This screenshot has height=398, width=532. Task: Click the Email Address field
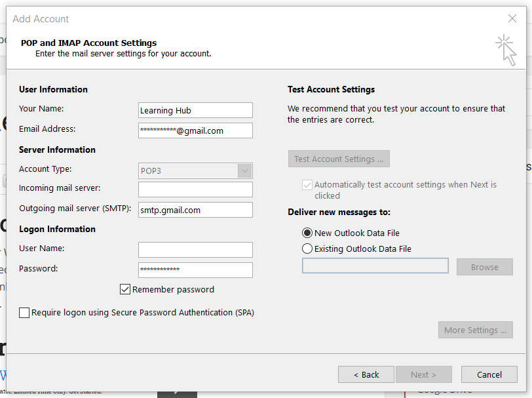click(195, 130)
